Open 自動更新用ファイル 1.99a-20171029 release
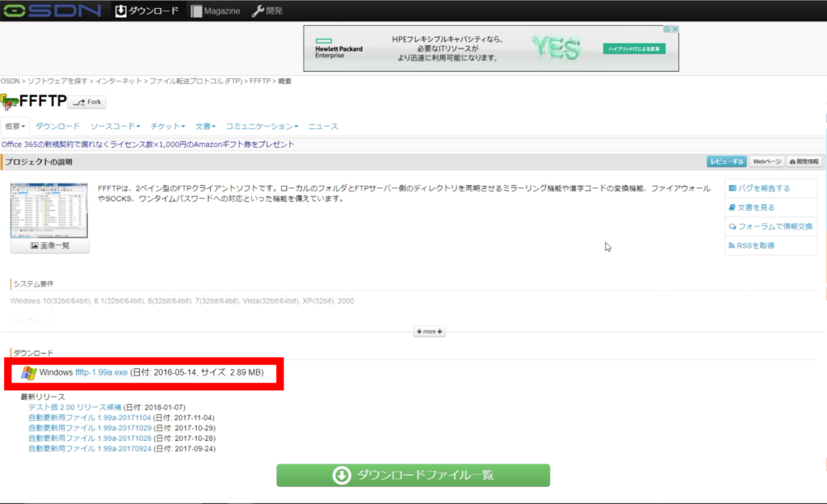The image size is (827, 504). point(90,428)
